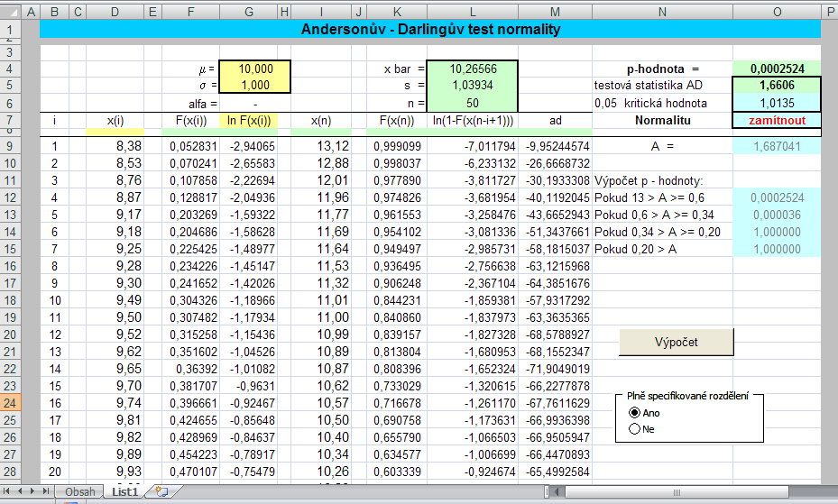Viewport: 838px width, 504px height.
Task: Click s value cell 1,03934
Action: (x=473, y=85)
